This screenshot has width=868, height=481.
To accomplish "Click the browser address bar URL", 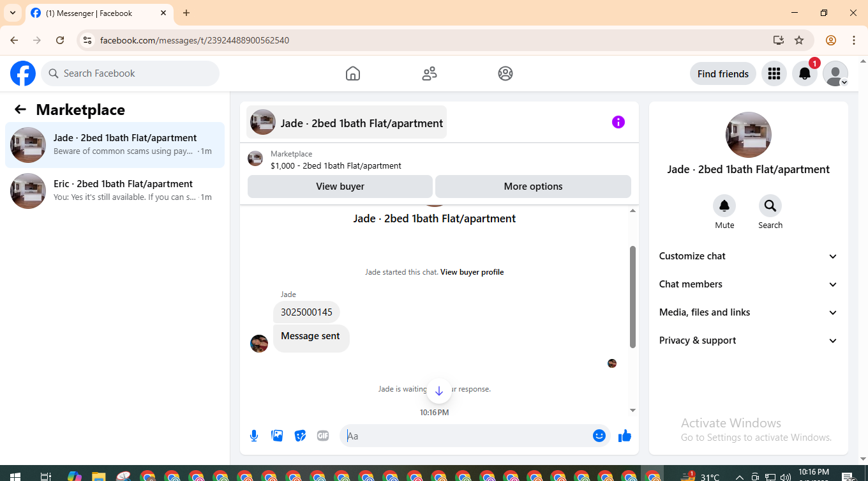I will click(x=195, y=40).
